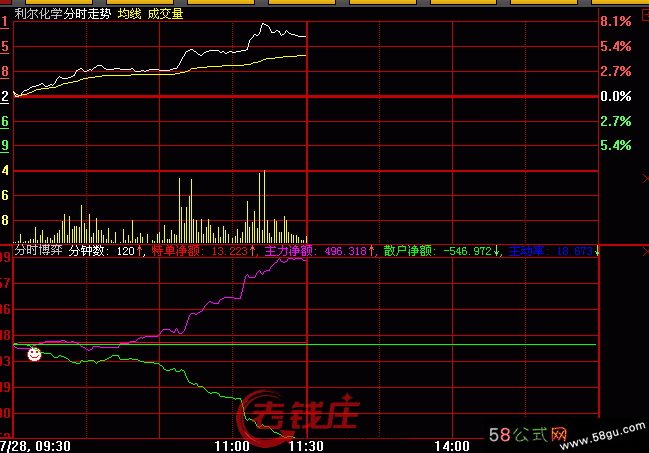Open the 分时博弈 indicator name
Viewport: 649px width, 453px height.
[38, 252]
